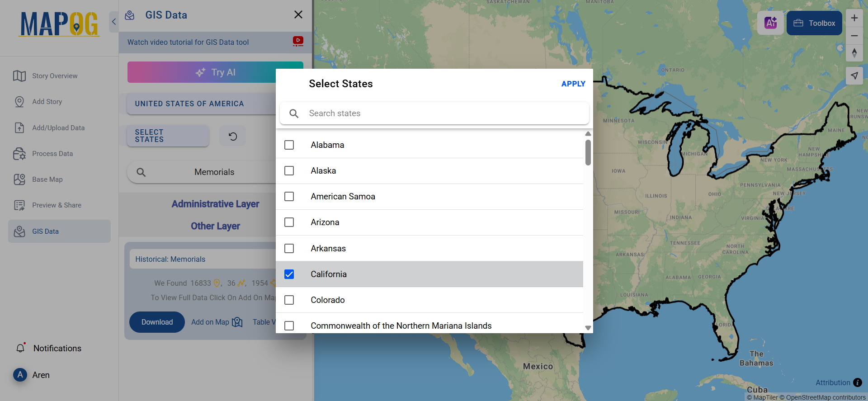Uncheck the California checkbox
The width and height of the screenshot is (868, 401).
(x=289, y=274)
